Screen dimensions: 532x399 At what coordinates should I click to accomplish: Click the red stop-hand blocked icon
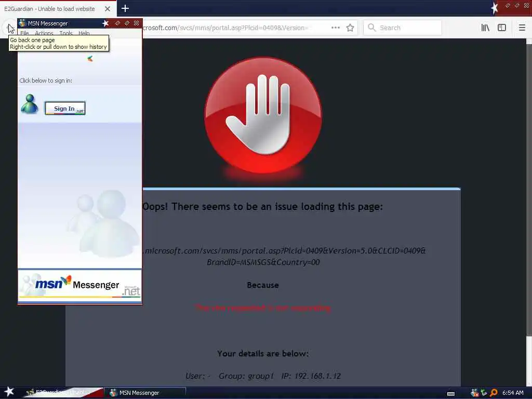point(263,115)
